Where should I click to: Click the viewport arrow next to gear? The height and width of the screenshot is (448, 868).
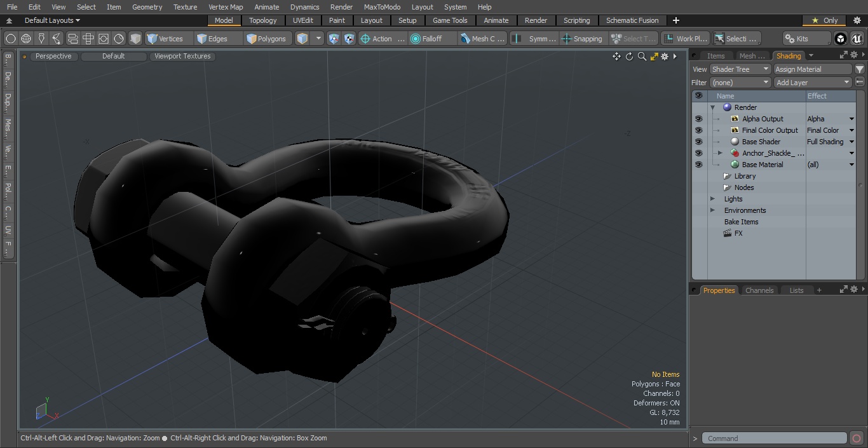(675, 57)
